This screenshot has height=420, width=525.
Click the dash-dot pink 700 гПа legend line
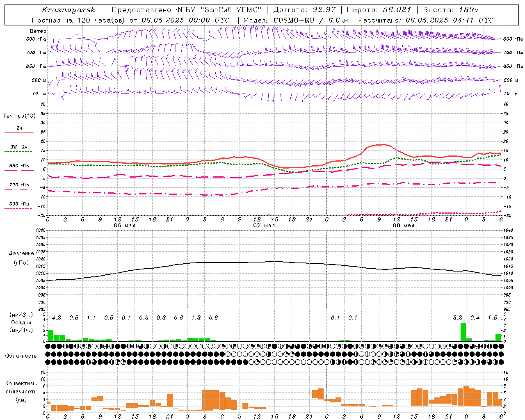[x=19, y=189]
